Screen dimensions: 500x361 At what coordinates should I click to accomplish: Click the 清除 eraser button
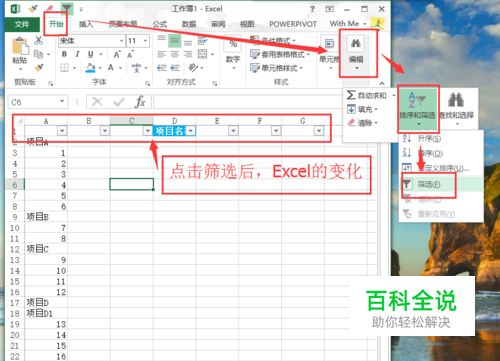(362, 123)
